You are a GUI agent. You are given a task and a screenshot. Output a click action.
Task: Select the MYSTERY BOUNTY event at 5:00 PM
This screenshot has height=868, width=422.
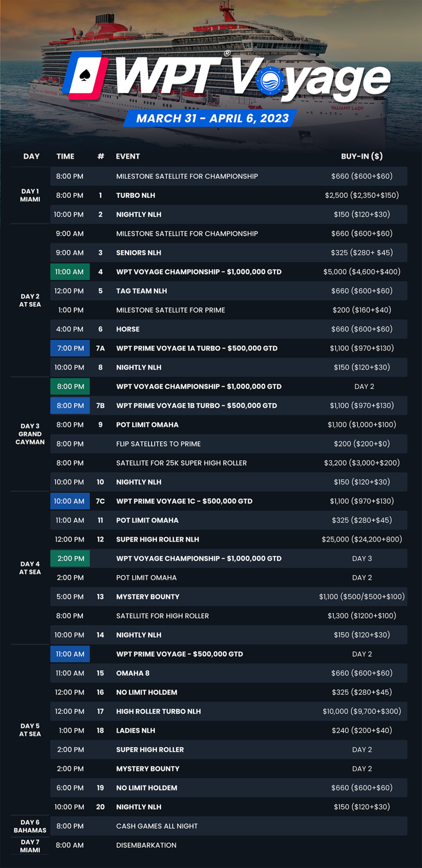point(148,597)
